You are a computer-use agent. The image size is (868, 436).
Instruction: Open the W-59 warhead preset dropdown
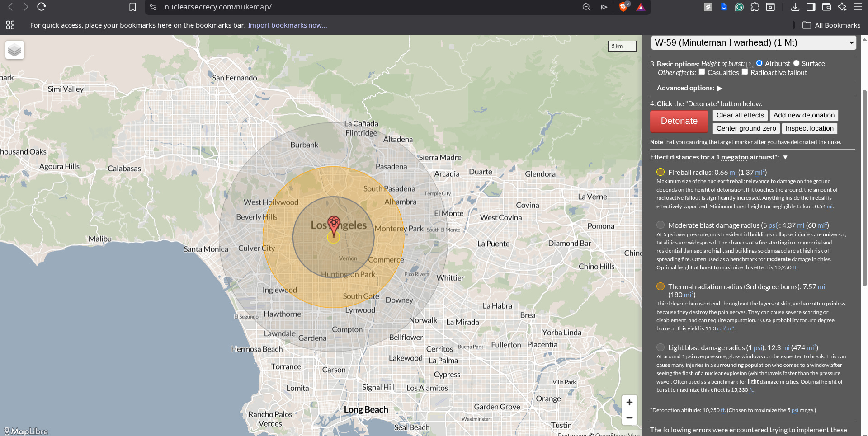(x=754, y=42)
